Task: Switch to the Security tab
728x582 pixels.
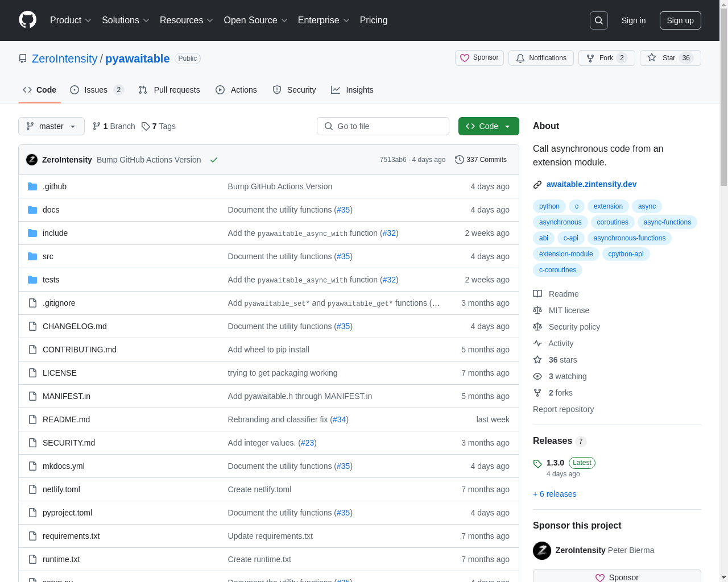Action: click(294, 90)
